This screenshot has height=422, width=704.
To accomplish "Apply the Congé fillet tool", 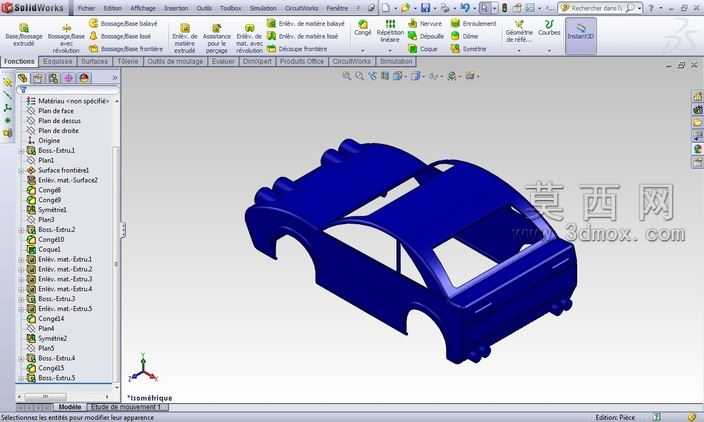I will [363, 28].
